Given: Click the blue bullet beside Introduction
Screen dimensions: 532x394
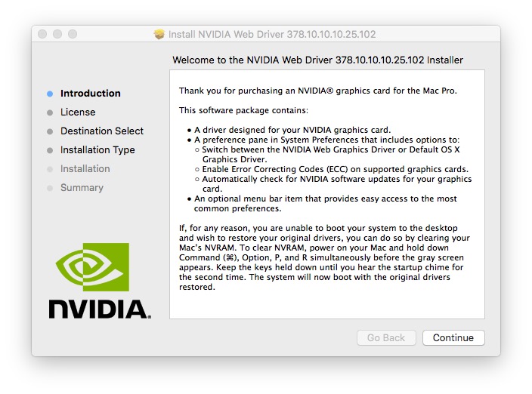Looking at the screenshot, I should pos(50,94).
